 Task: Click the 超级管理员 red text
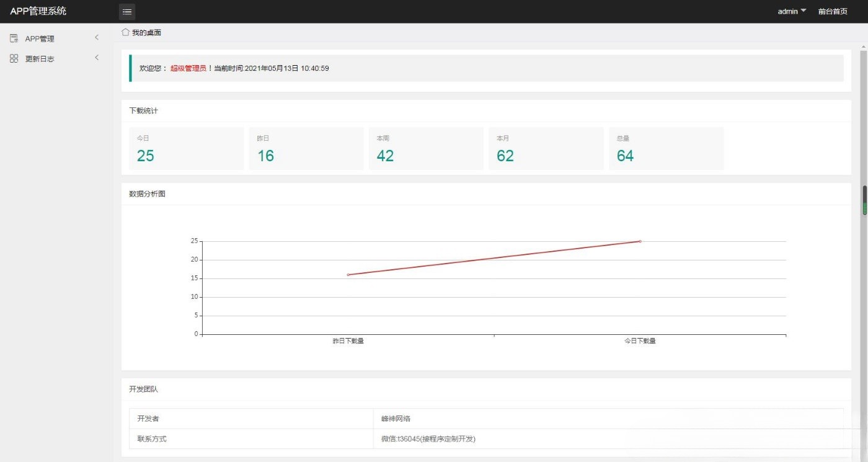click(188, 68)
